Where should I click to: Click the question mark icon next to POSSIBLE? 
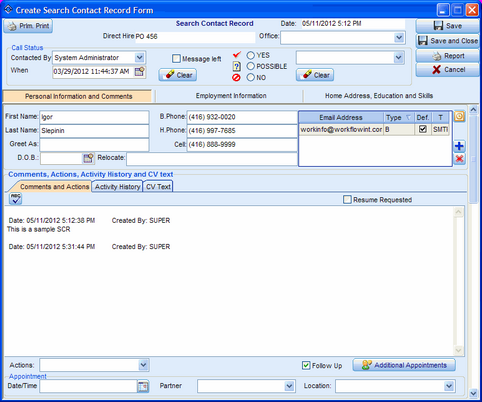(x=236, y=66)
